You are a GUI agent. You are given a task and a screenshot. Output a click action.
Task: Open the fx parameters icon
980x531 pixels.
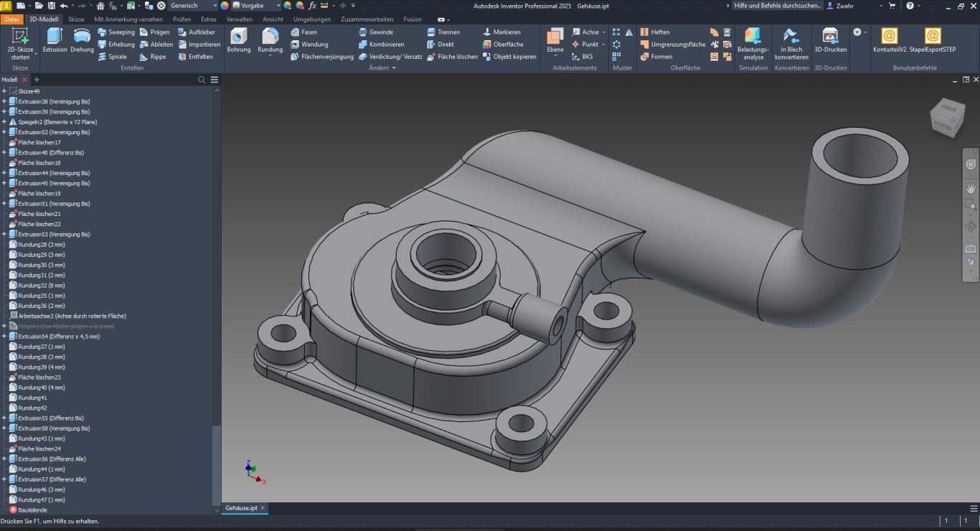(312, 5)
